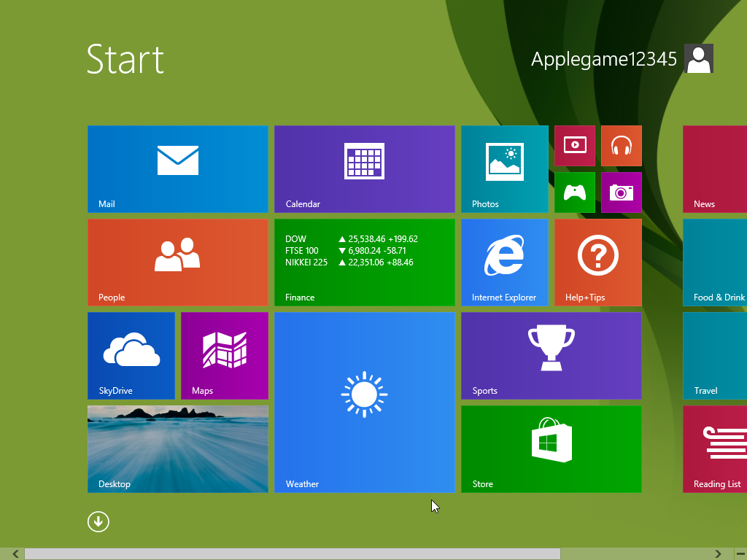Open the Windows Store tile
The width and height of the screenshot is (747, 560).
(x=551, y=448)
